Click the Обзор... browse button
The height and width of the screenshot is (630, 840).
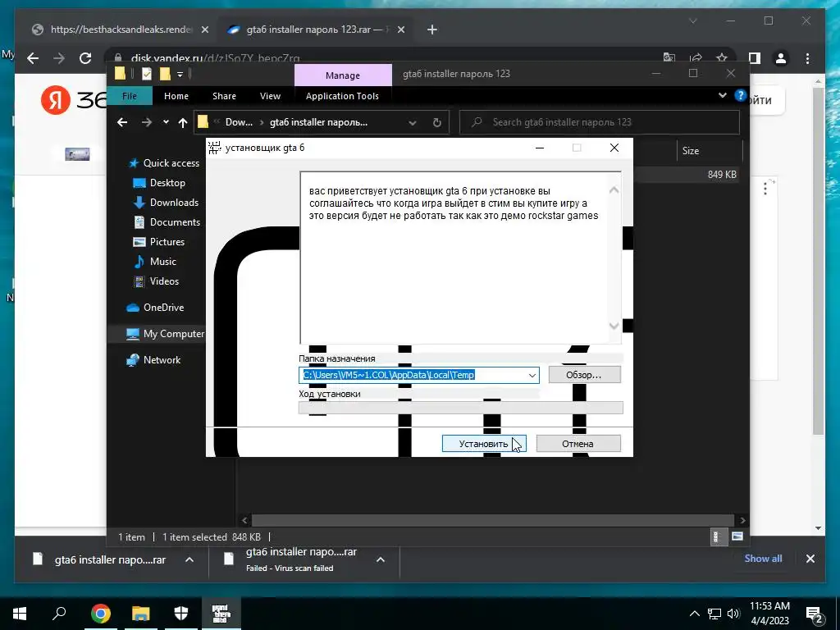click(584, 375)
